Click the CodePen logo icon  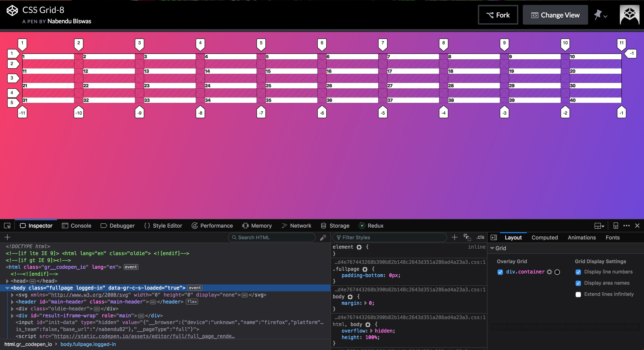(12, 11)
